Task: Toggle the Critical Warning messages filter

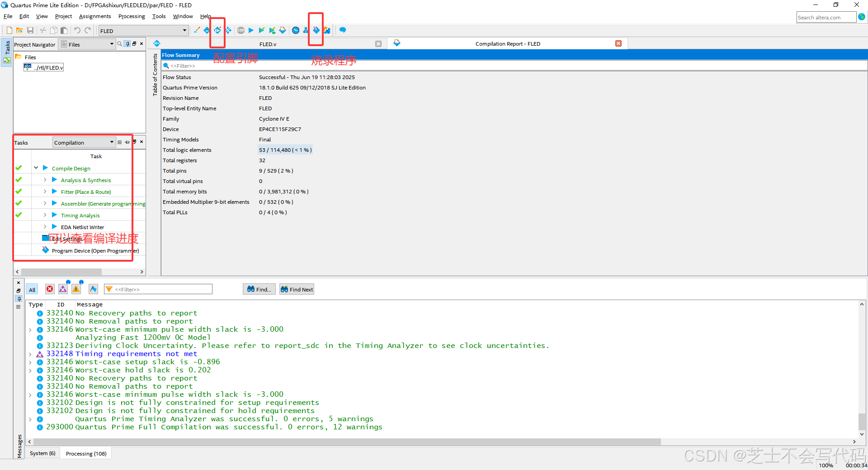Action: coord(63,289)
